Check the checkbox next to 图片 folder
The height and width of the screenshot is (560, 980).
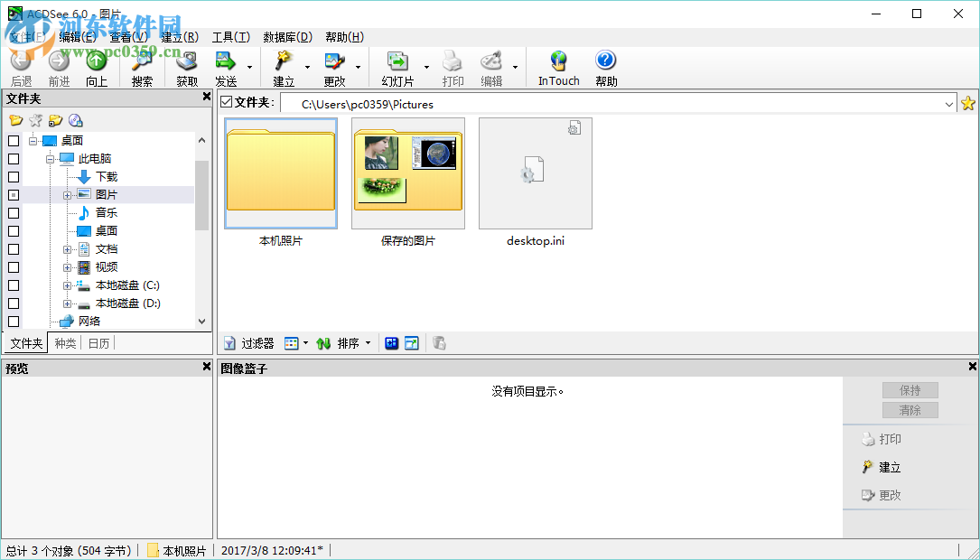(x=13, y=194)
